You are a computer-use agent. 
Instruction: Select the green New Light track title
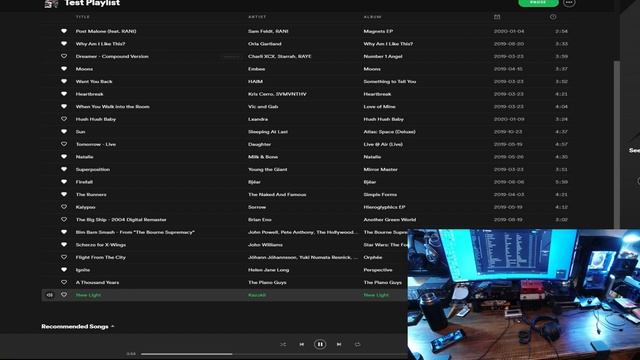[x=88, y=295]
